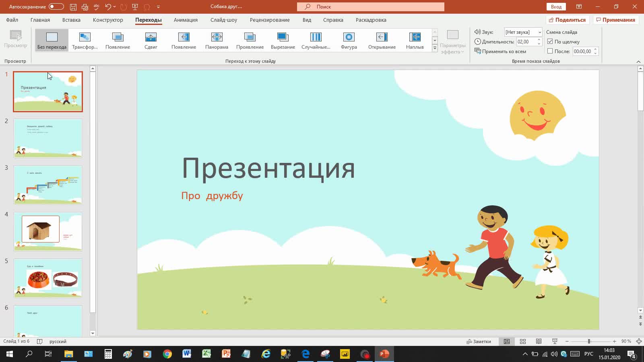Open the Рецензирование tab
The image size is (644, 362).
(x=270, y=20)
